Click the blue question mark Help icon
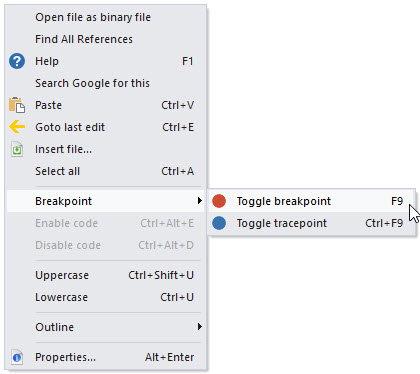 [17, 61]
